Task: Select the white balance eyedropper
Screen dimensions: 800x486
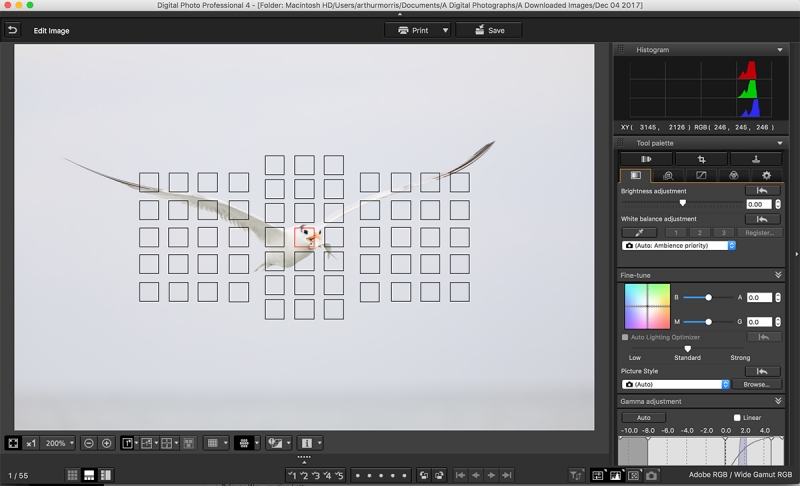Action: (639, 233)
